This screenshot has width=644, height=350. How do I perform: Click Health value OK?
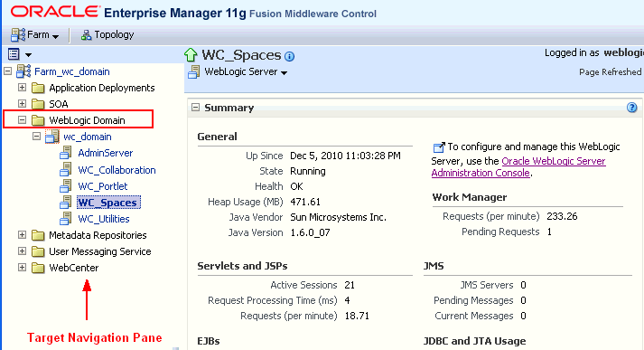[x=296, y=186]
